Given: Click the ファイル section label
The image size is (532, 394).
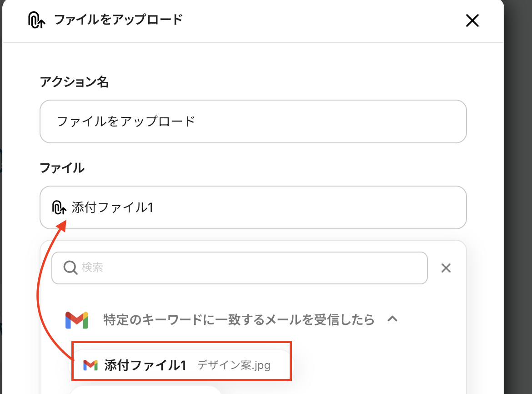Looking at the screenshot, I should 62,168.
